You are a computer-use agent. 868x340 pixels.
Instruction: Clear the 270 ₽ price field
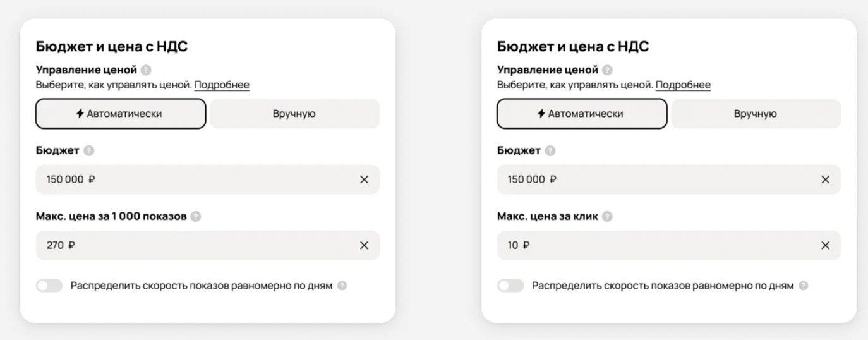click(x=364, y=246)
